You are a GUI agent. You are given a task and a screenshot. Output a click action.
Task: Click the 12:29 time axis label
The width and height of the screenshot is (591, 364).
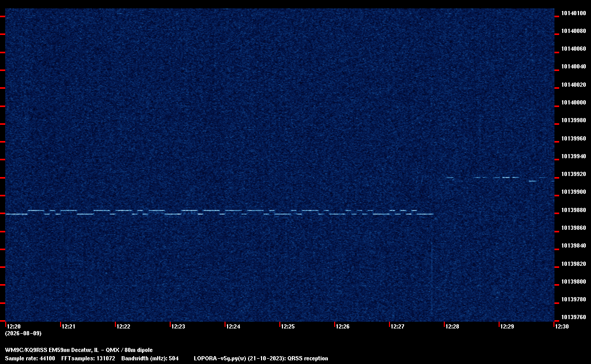pyautogui.click(x=507, y=326)
